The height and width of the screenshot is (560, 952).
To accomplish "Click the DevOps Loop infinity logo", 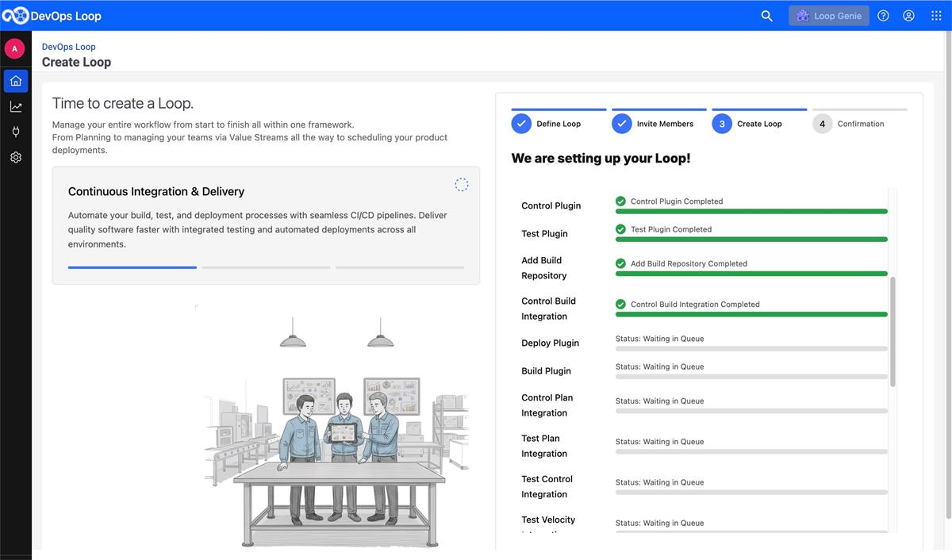I will [15, 16].
